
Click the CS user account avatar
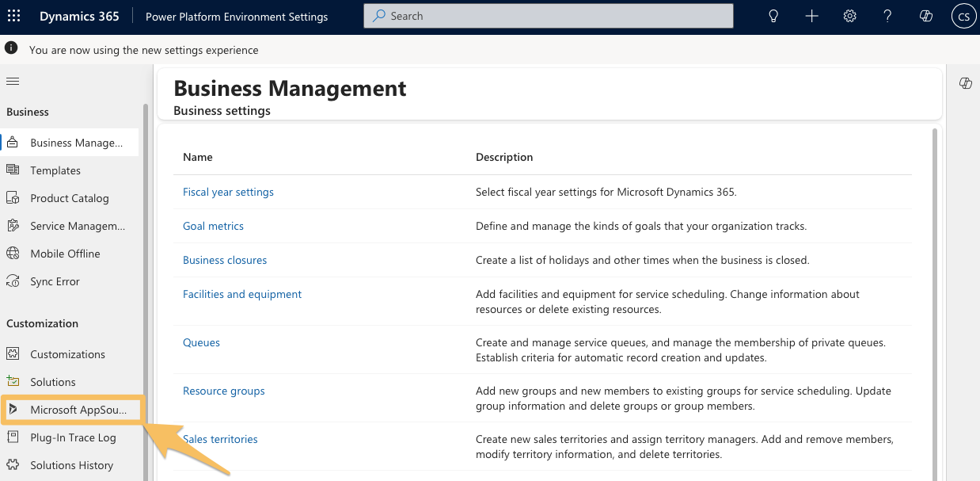(963, 17)
